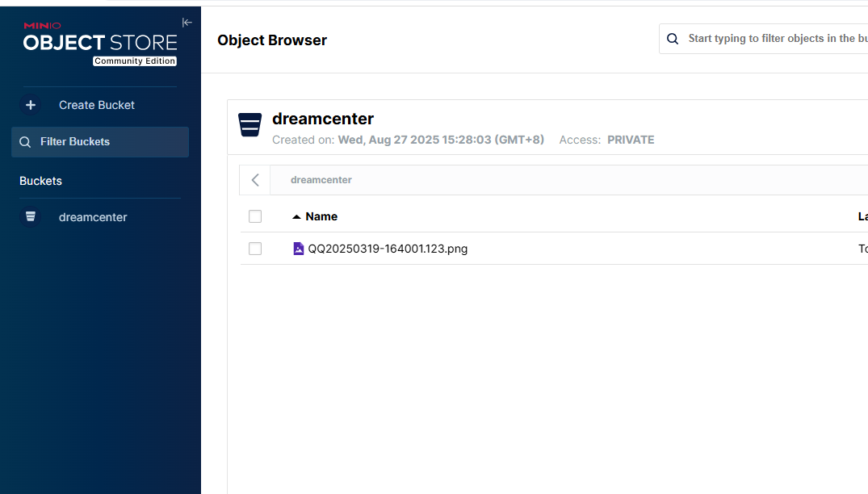Click the Create Bucket label
Screen dimensions: 868x494
97,105
